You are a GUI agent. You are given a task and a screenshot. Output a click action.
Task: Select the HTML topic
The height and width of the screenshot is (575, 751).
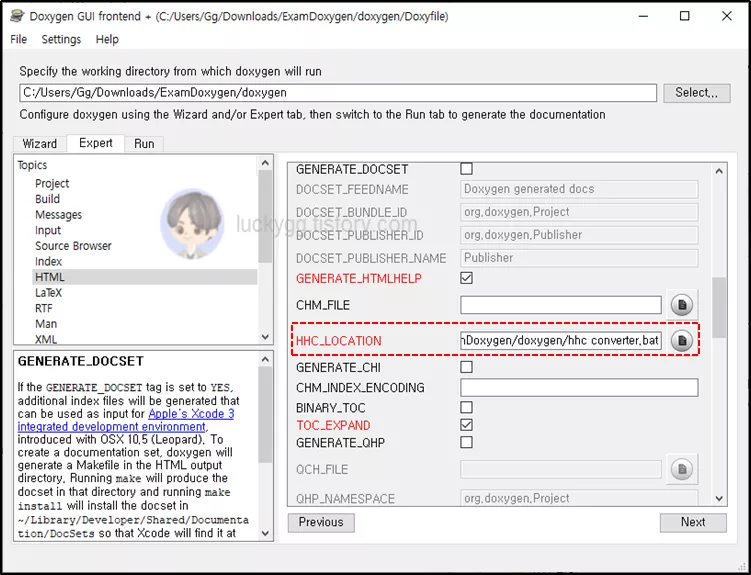(145, 277)
